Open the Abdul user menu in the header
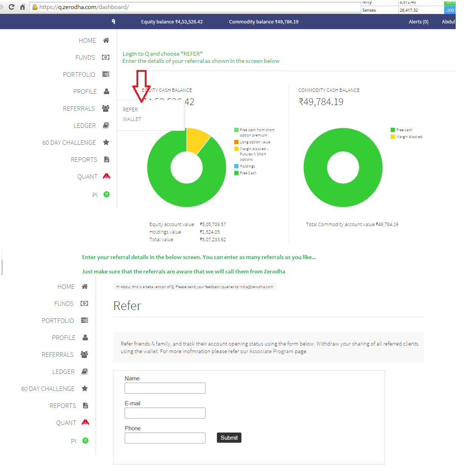464x476 pixels. (449, 22)
